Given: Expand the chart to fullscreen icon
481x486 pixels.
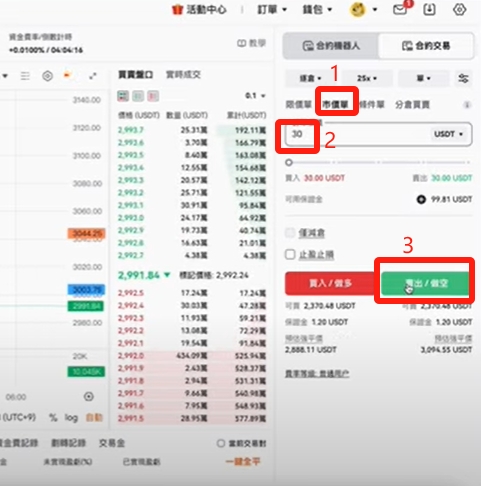Looking at the screenshot, I should click(x=93, y=76).
